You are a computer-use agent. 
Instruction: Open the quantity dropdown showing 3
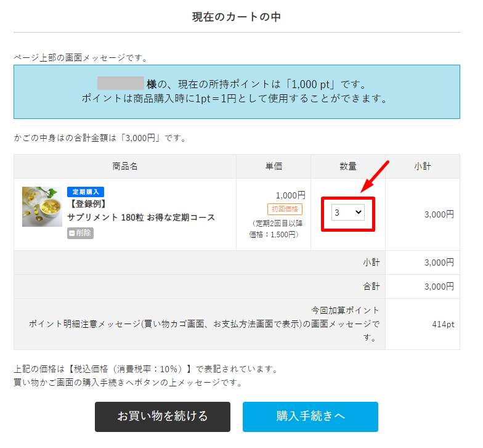tap(347, 213)
